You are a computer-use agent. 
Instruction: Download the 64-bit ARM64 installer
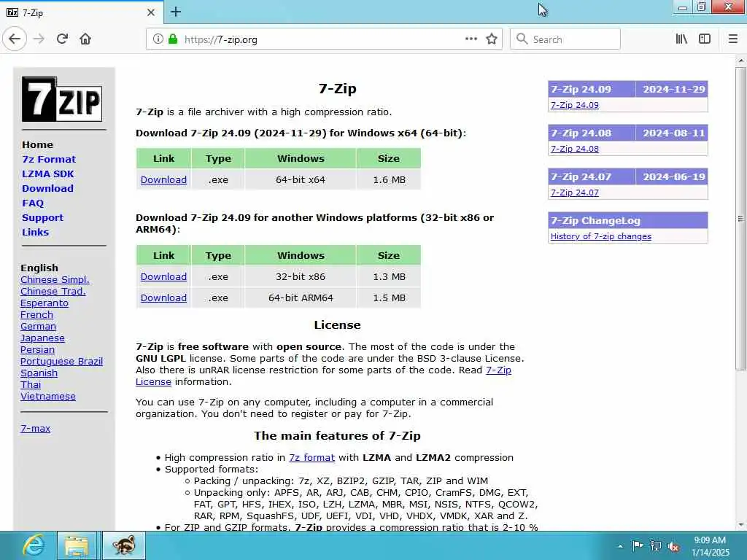tap(163, 298)
